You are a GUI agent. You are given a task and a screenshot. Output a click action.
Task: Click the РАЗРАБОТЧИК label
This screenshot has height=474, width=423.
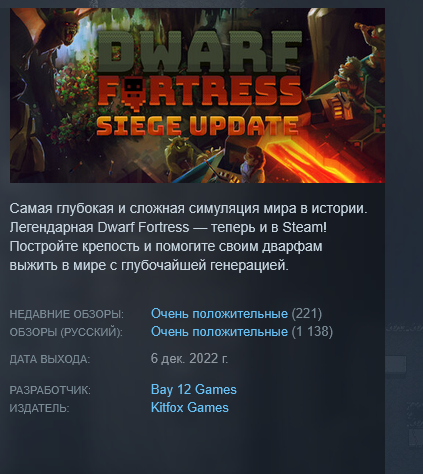(50, 390)
